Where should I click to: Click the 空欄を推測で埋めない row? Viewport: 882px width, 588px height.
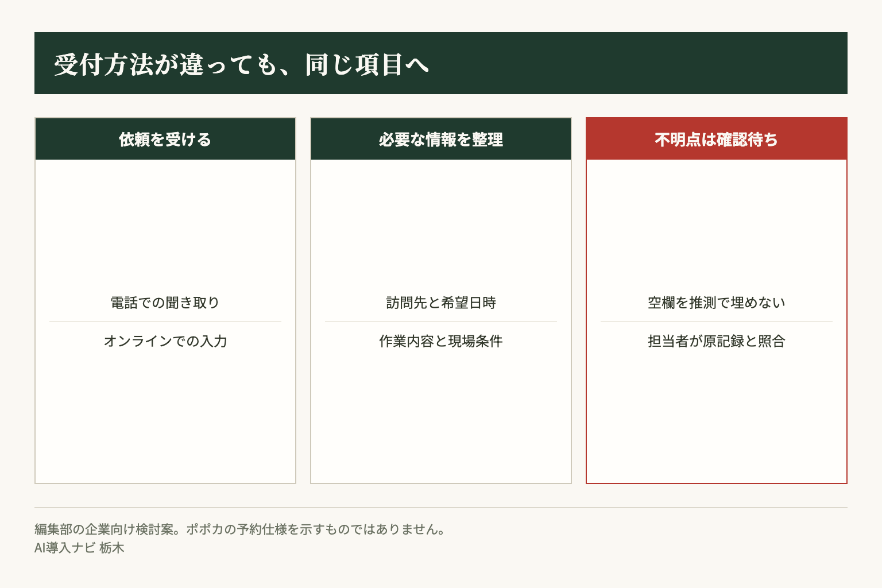click(717, 303)
